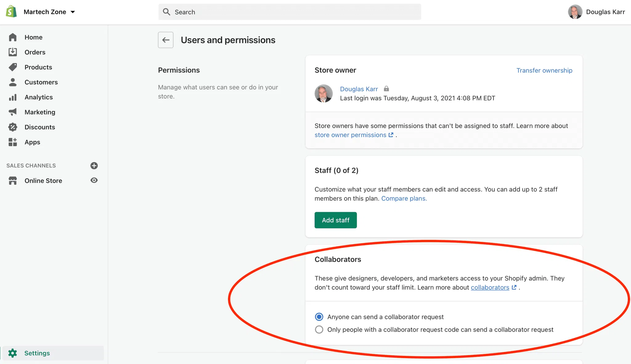This screenshot has height=364, width=631.
Task: Open Apps in the sidebar
Action: click(32, 142)
